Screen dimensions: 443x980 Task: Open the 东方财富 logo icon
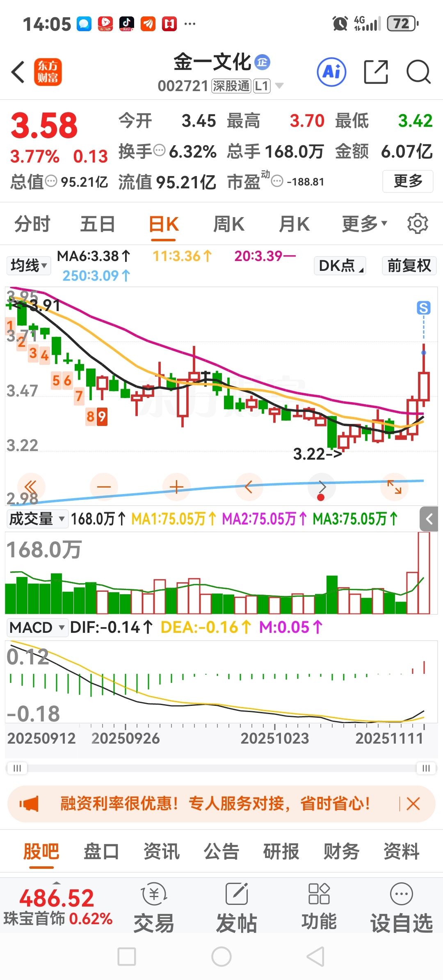click(x=48, y=72)
